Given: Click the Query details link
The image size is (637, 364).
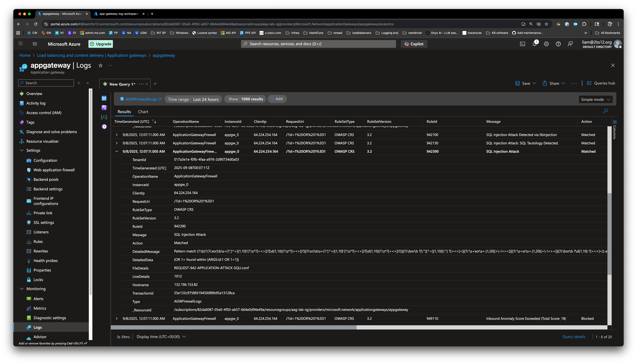Looking at the screenshot, I should (574, 337).
